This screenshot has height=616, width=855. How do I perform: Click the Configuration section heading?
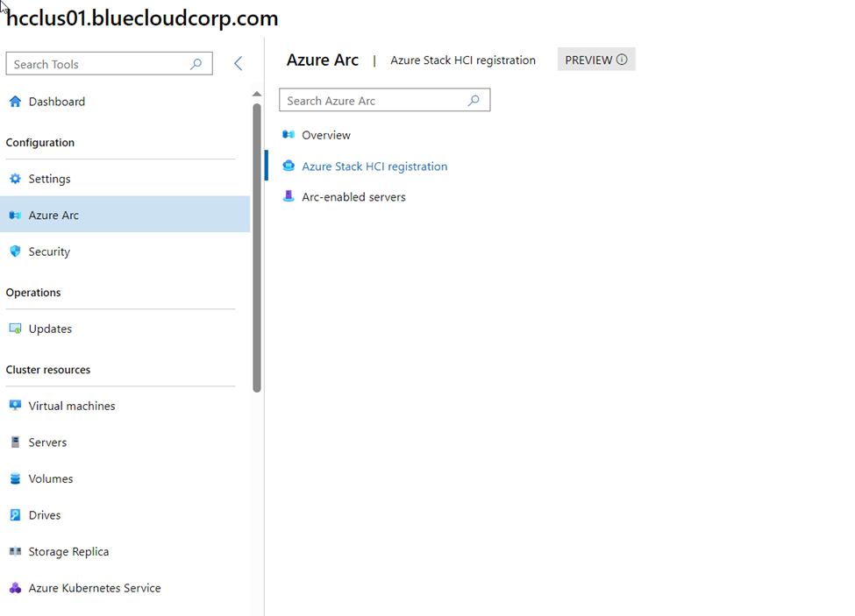(39, 142)
